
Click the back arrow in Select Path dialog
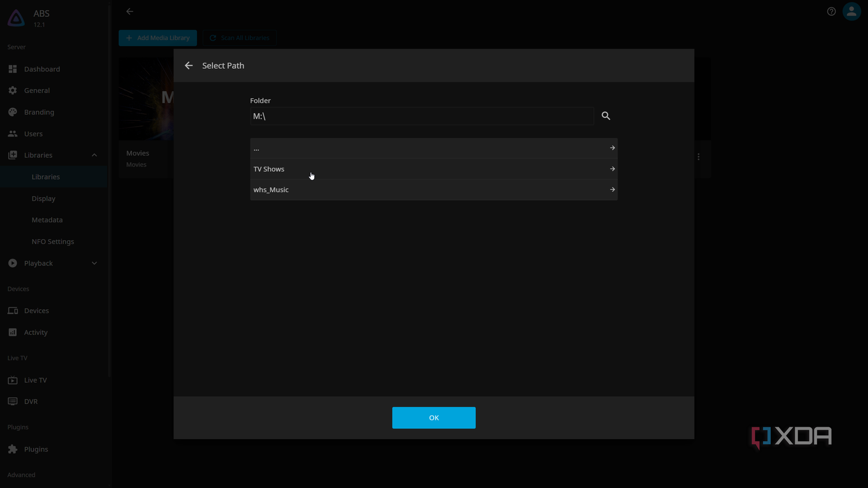click(x=189, y=65)
